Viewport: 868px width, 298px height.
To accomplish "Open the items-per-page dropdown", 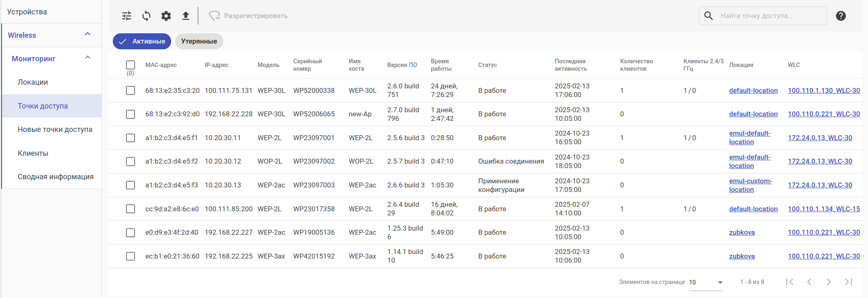I will (x=705, y=282).
